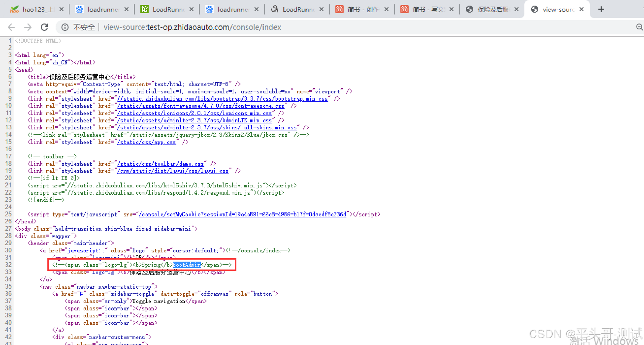The image size is (644, 345).
Task: Open the font-awesome.css link
Action: coord(201,106)
